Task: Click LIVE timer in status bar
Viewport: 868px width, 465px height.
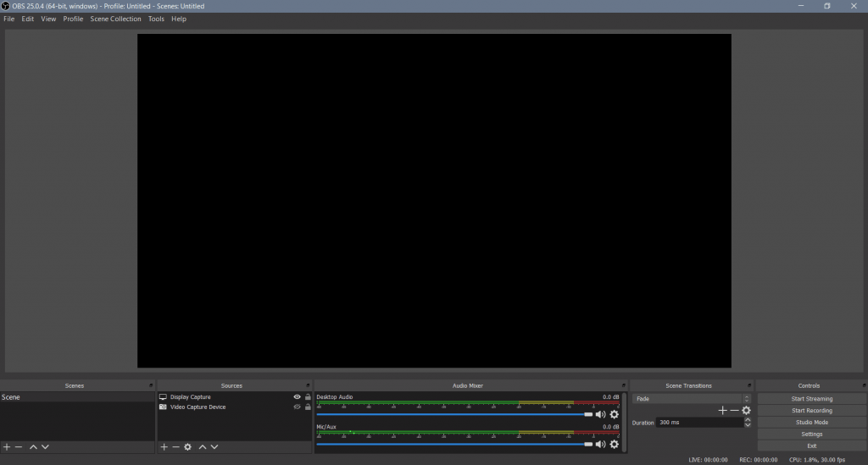Action: click(708, 459)
